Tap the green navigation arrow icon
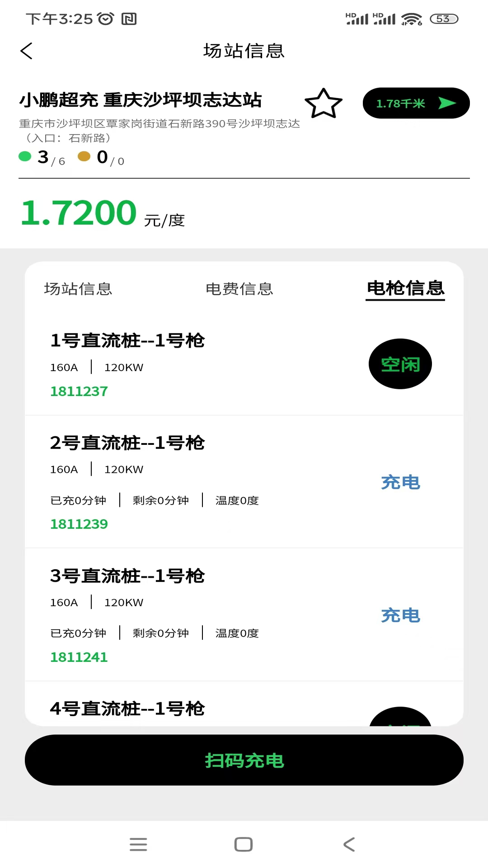 click(446, 104)
